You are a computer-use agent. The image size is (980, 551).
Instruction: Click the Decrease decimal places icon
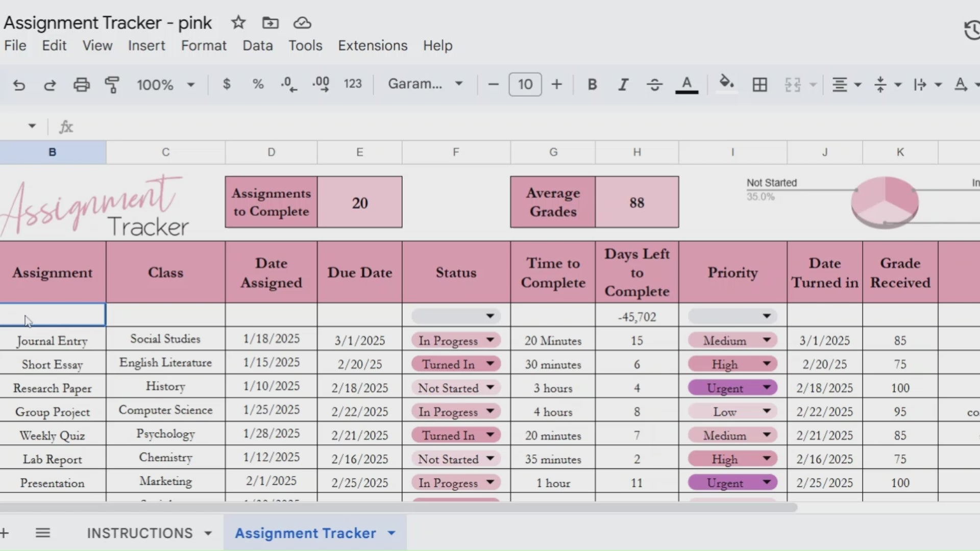[289, 84]
